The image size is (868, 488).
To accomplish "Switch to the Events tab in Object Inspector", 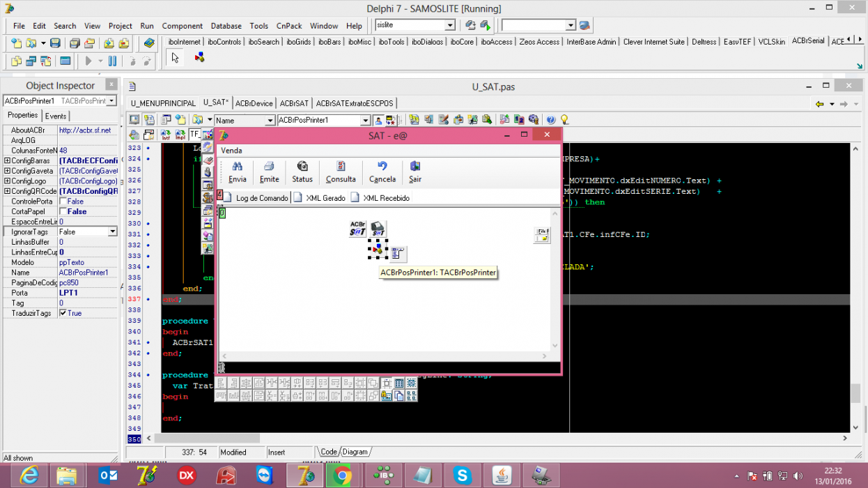I will point(56,116).
